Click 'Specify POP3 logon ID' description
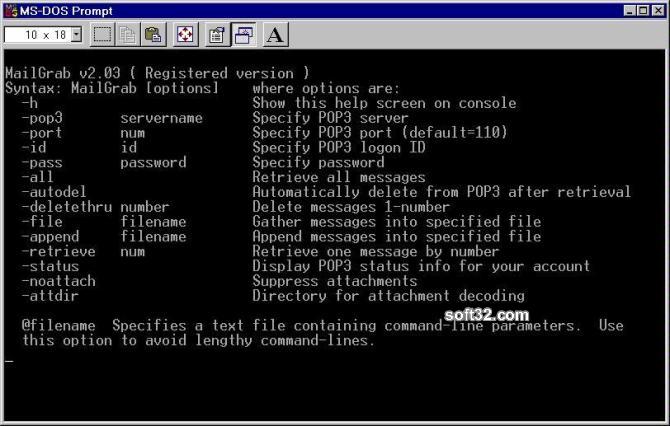 click(339, 147)
